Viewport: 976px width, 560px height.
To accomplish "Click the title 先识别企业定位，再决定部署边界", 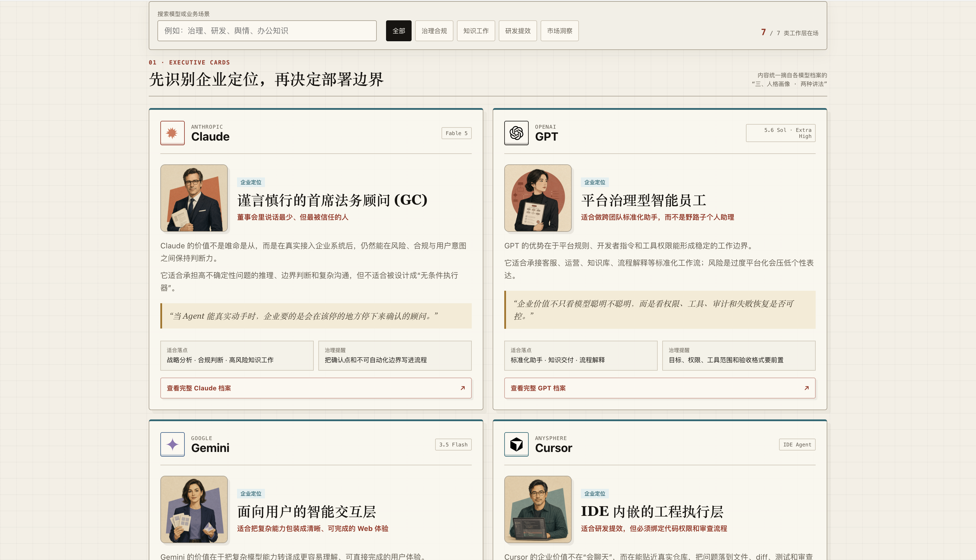I will pyautogui.click(x=266, y=80).
